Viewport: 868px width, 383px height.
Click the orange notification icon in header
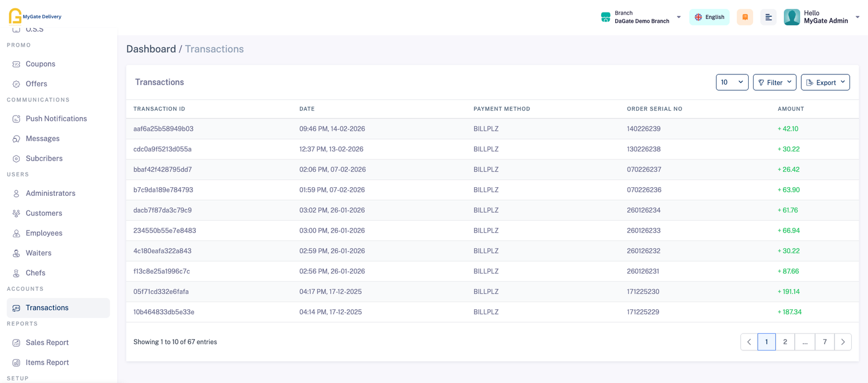click(x=745, y=17)
